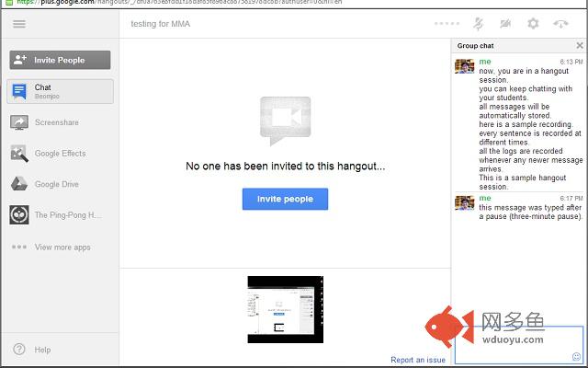588x368 pixels.
Task: Click the Google Effects magic wand icon
Action: [x=19, y=154]
